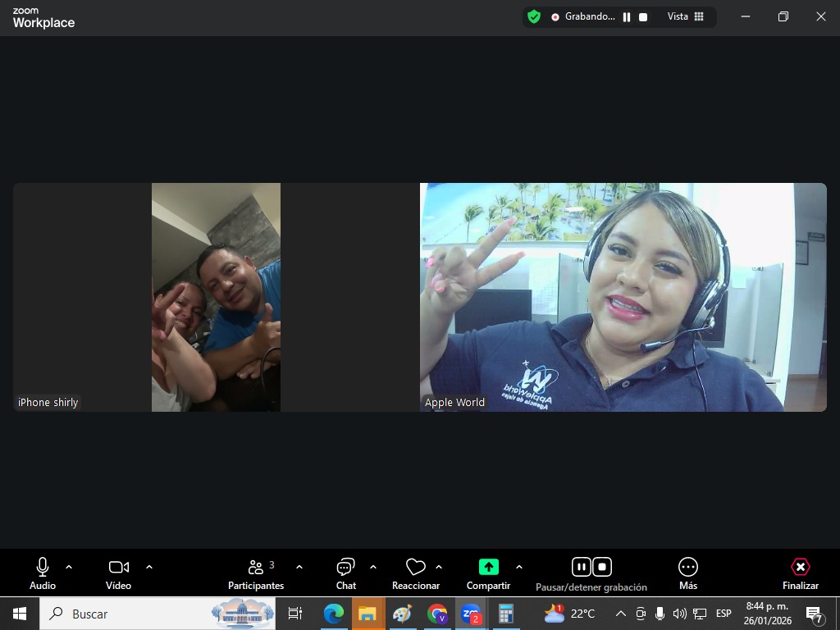
Task: Click the green Compartir share screen icon
Action: 488,567
